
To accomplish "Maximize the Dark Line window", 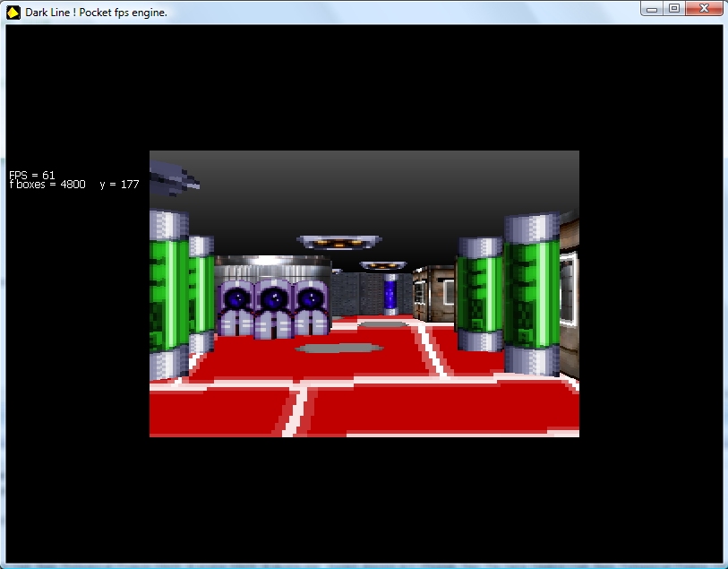I will pos(674,8).
